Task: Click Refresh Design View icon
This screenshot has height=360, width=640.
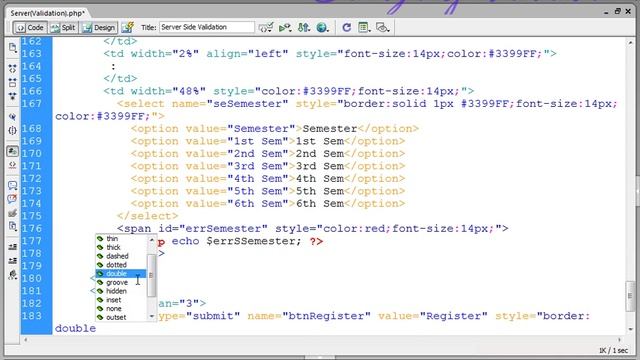Action: point(347,28)
